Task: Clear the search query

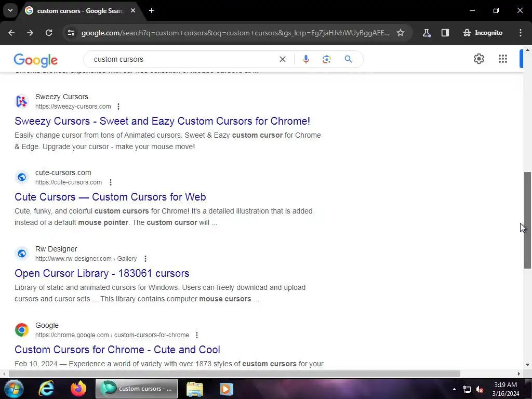Action: pos(282,59)
